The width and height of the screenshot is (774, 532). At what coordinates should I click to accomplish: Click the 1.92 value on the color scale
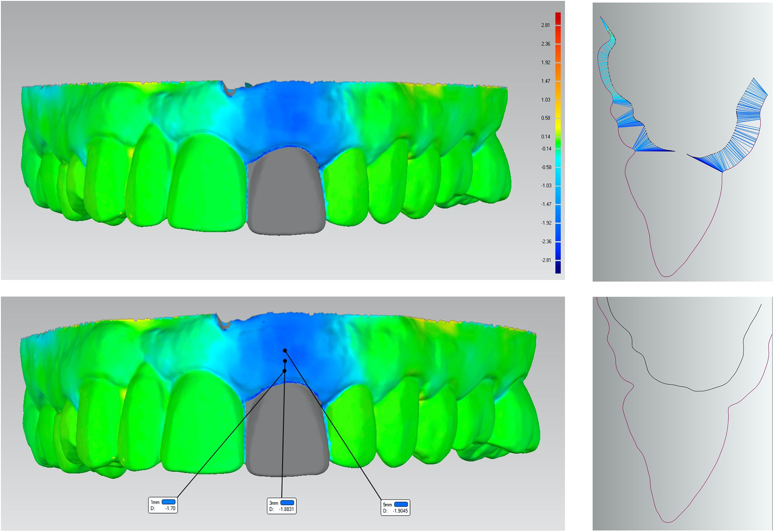coord(546,63)
